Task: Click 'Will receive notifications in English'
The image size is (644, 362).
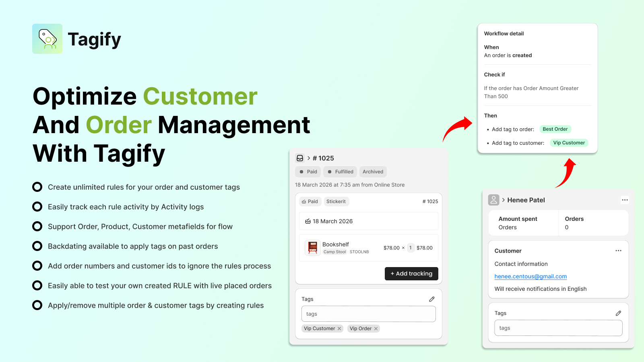Action: (541, 289)
